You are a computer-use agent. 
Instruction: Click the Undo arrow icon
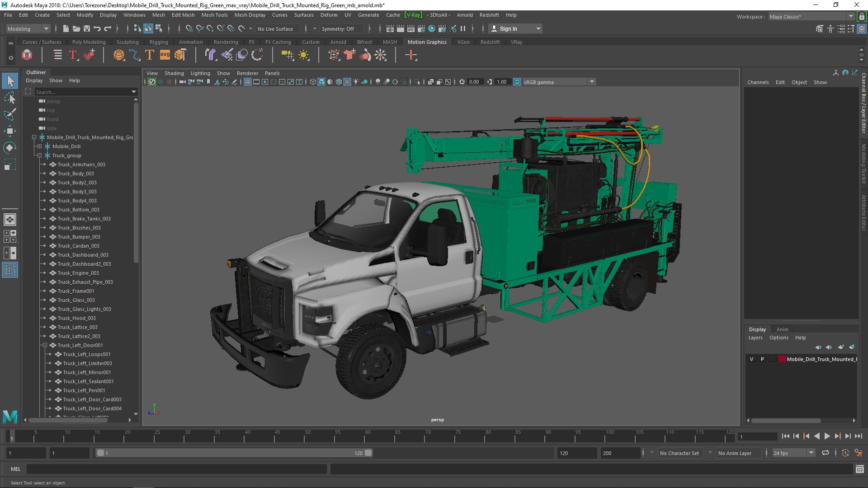coord(97,28)
